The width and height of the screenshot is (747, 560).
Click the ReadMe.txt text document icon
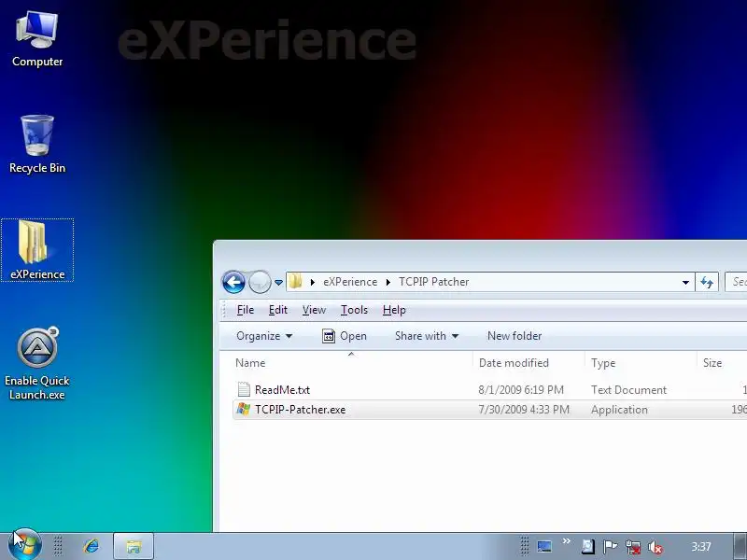(244, 389)
